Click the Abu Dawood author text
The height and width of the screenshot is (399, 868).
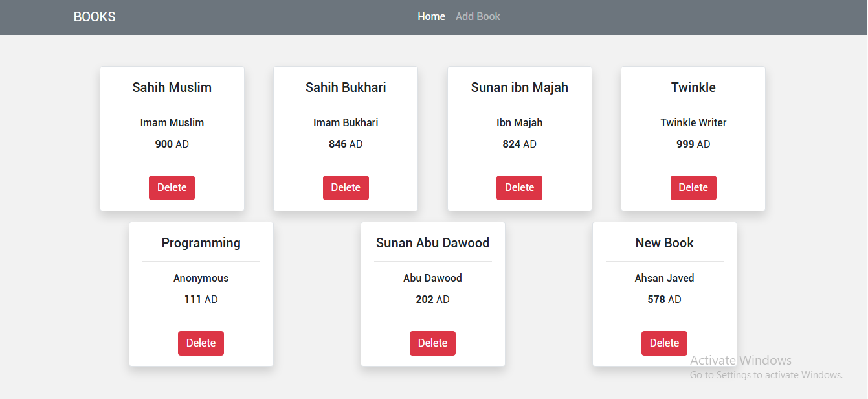point(432,278)
